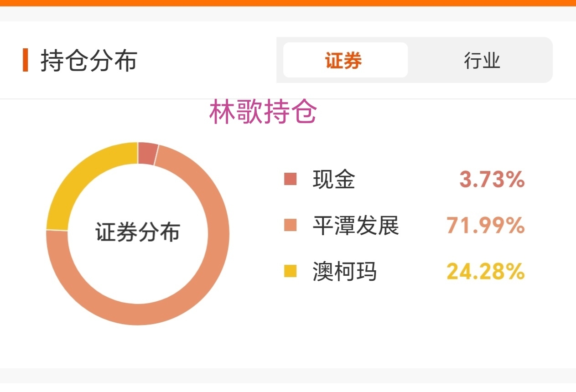Click the 24.28% percentage value
576x392 pixels.
486,271
